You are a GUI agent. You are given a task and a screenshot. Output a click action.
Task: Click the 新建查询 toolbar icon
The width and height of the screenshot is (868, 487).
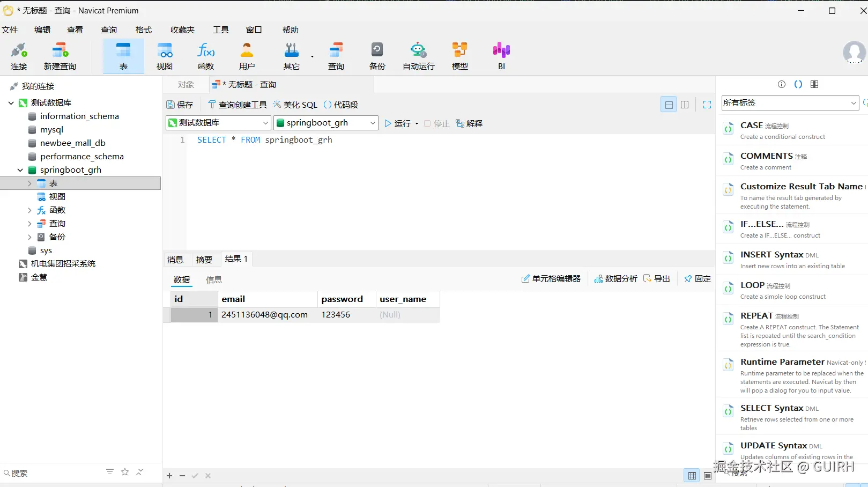pos(60,56)
